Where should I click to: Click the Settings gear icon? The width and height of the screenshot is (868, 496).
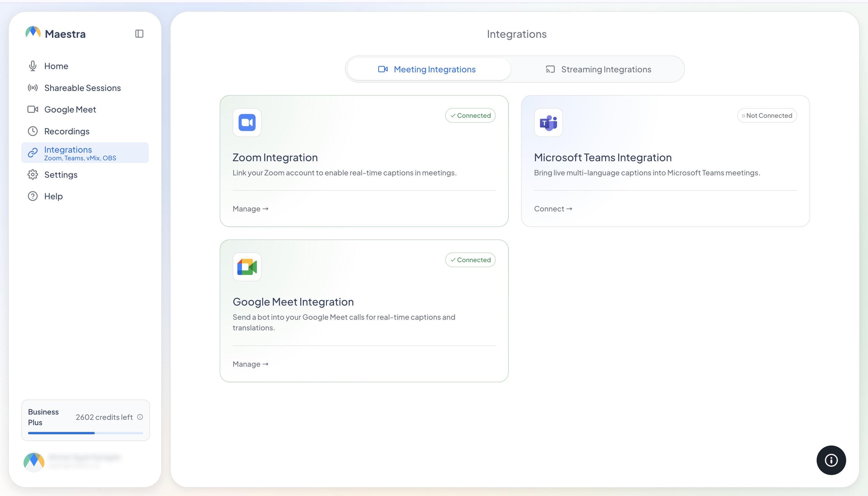[33, 175]
